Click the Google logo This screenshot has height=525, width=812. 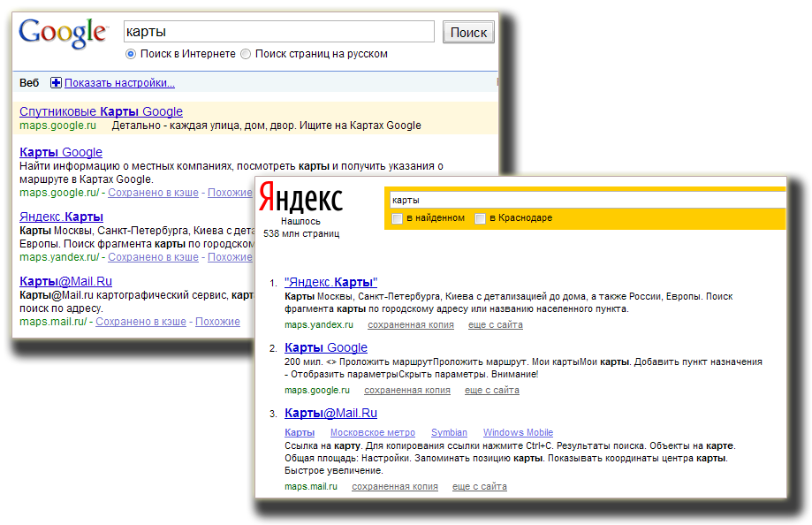pyautogui.click(x=64, y=34)
